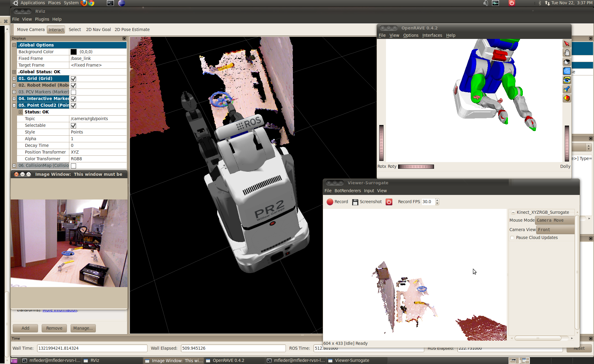The image size is (594, 364).
Task: Click the Remove display button
Action: pos(54,328)
